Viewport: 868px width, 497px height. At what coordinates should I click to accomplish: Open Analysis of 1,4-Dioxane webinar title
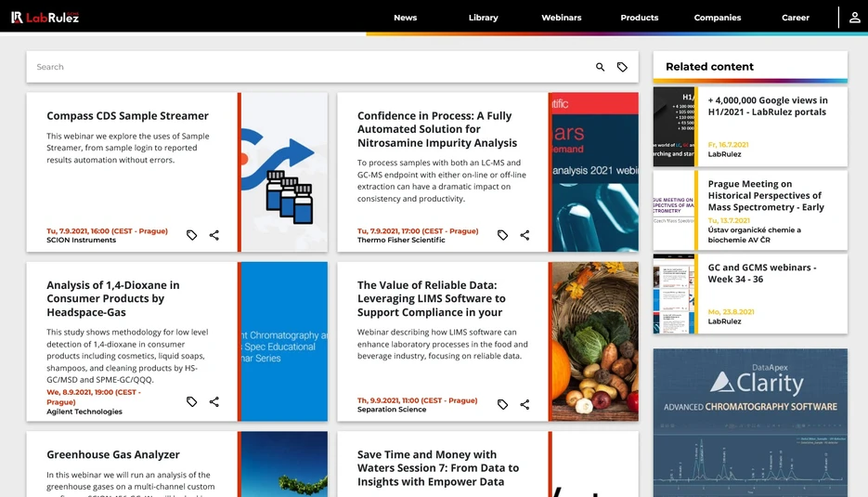(x=113, y=298)
